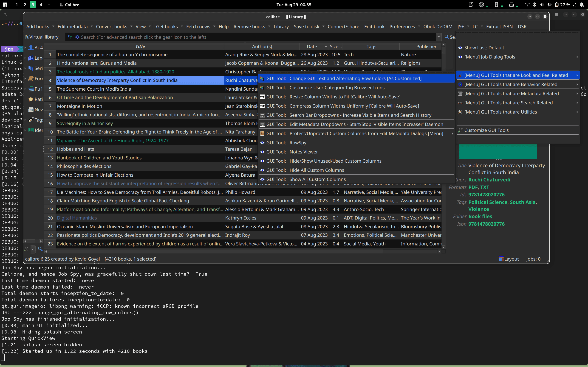The image size is (588, 367).
Task: Open the Add books dropdown arrow
Action: [53, 26]
